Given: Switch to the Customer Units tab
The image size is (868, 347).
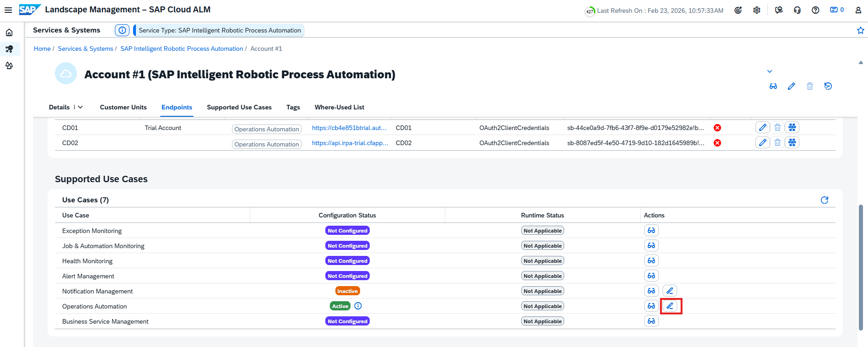Looking at the screenshot, I should (123, 107).
